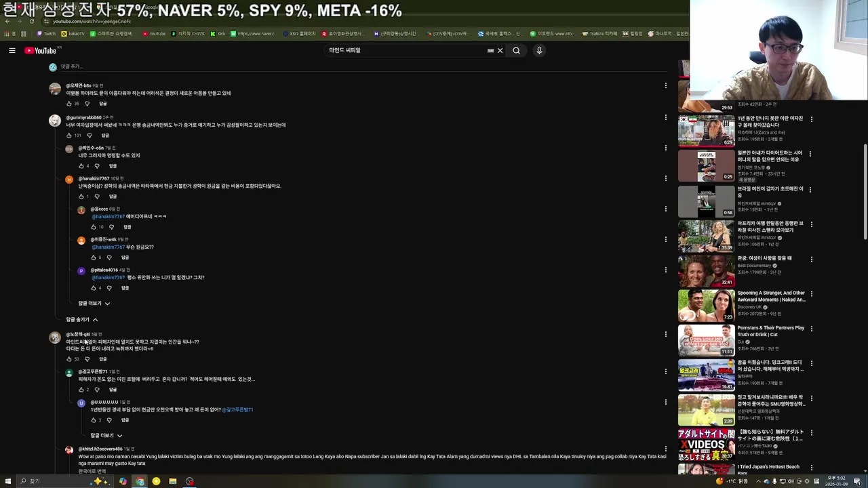The height and width of the screenshot is (488, 868).
Task: Open options menu for @pitalca4016 reply
Action: 665,270
